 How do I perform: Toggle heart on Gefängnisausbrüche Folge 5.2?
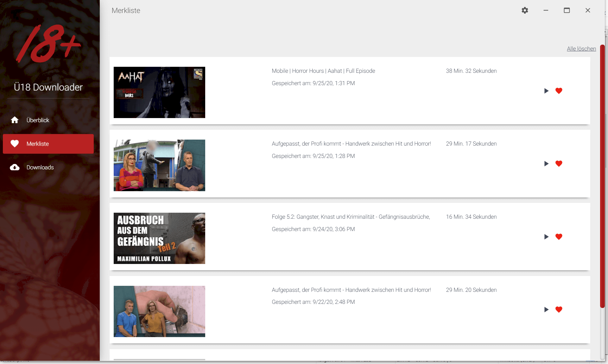coord(559,237)
